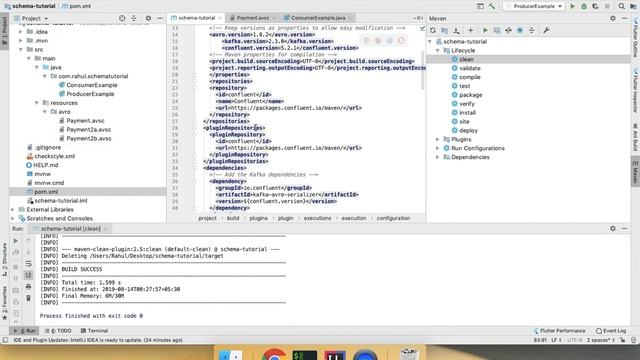Open Maven settings wrench icon
This screenshot has height=360, width=640.
pos(546,30)
